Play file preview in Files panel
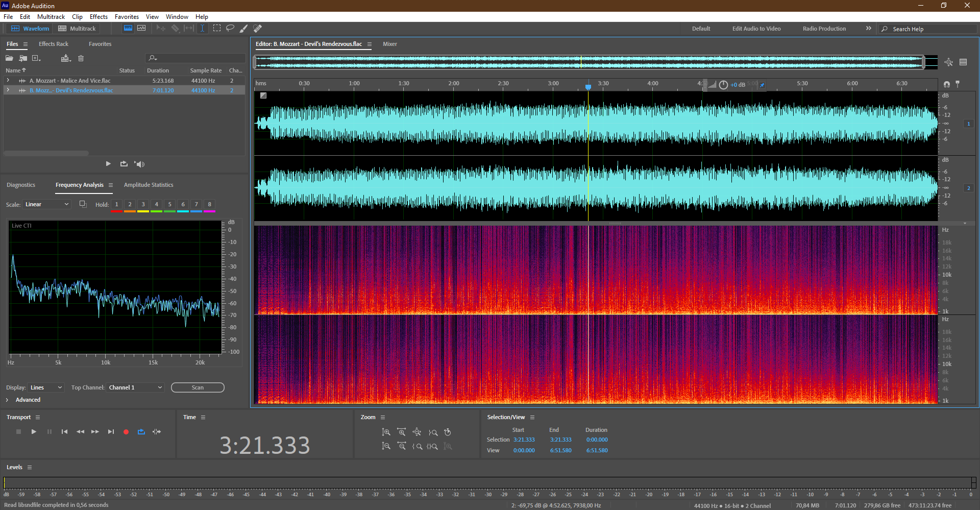The image size is (980, 510). coord(108,164)
